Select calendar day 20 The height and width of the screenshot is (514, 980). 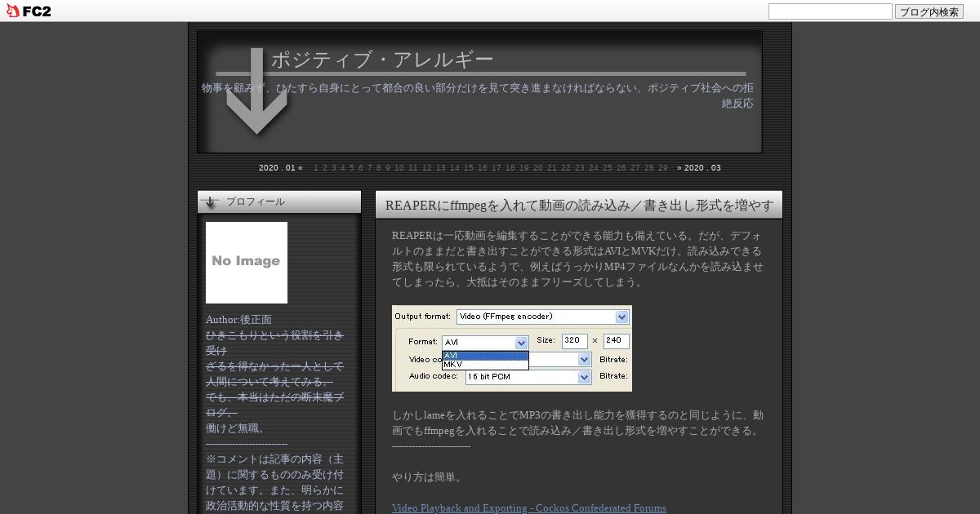[x=537, y=168]
